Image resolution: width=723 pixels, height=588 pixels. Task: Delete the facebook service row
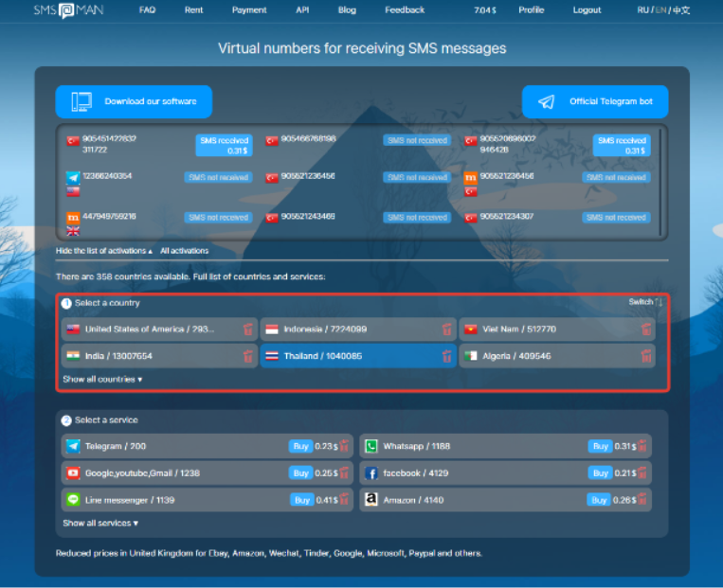pyautogui.click(x=642, y=472)
